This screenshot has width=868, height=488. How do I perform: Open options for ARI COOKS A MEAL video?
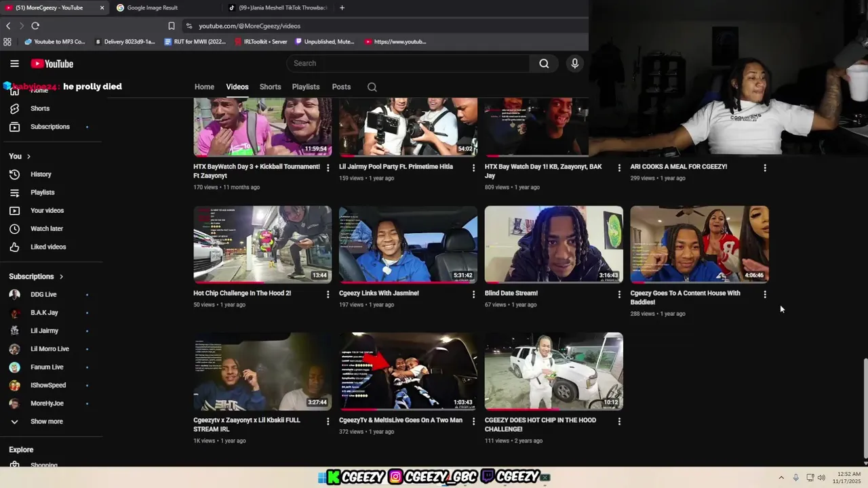[764, 167]
